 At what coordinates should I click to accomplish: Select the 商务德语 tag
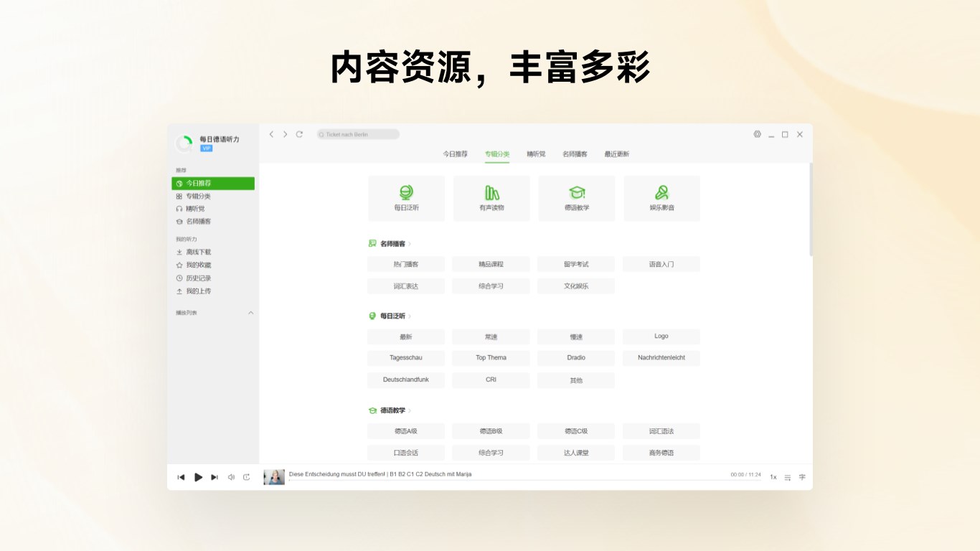[661, 453]
